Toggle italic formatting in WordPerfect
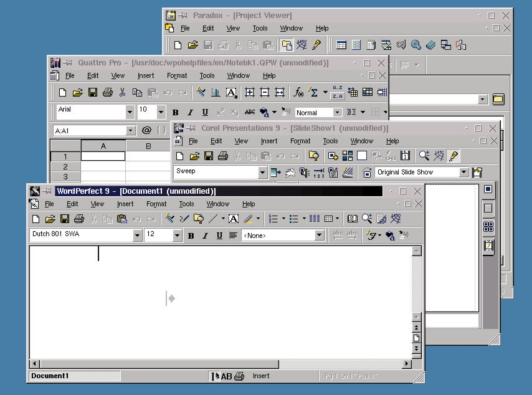The image size is (532, 395). point(204,235)
